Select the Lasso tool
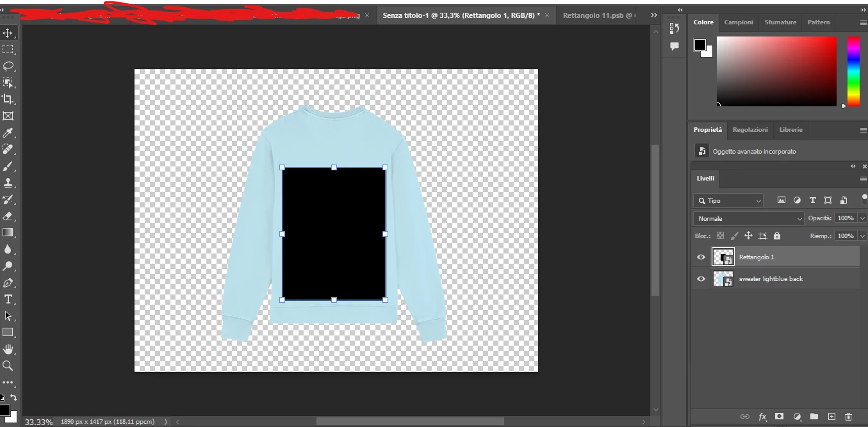 tap(8, 66)
